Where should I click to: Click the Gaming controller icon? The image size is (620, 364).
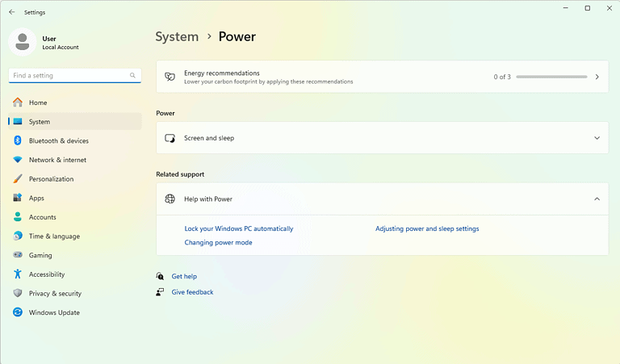[x=18, y=255]
